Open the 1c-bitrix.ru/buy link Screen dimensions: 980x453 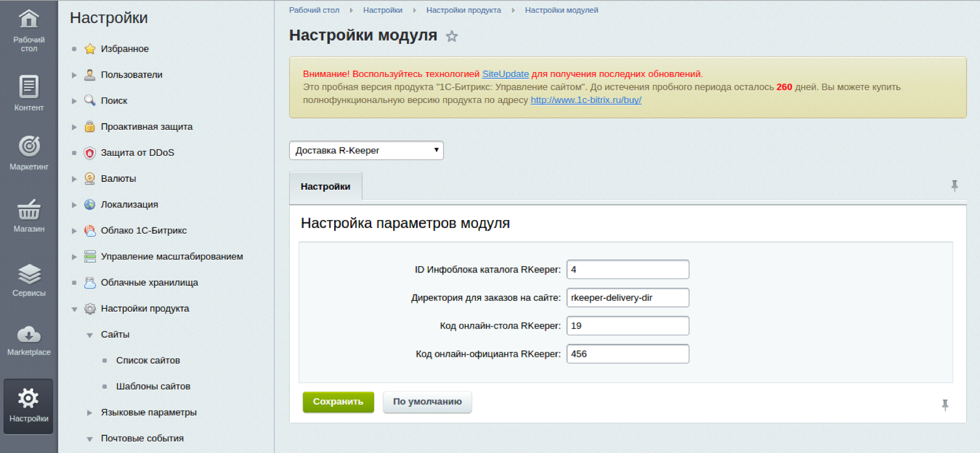click(586, 100)
